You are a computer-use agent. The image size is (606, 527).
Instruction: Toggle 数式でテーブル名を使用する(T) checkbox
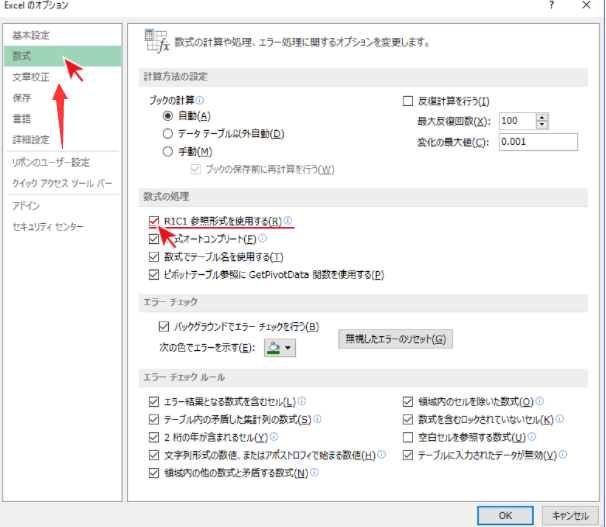point(154,257)
